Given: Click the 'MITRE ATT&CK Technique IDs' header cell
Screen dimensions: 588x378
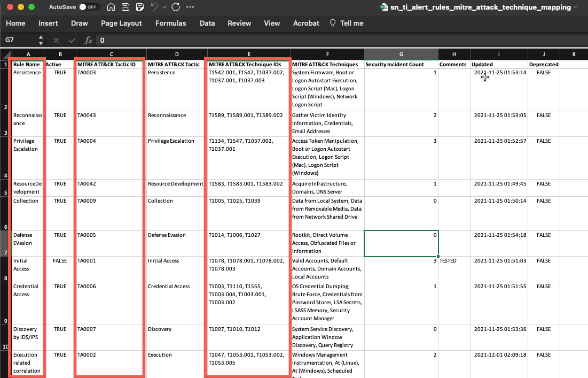Looking at the screenshot, I should (x=249, y=64).
